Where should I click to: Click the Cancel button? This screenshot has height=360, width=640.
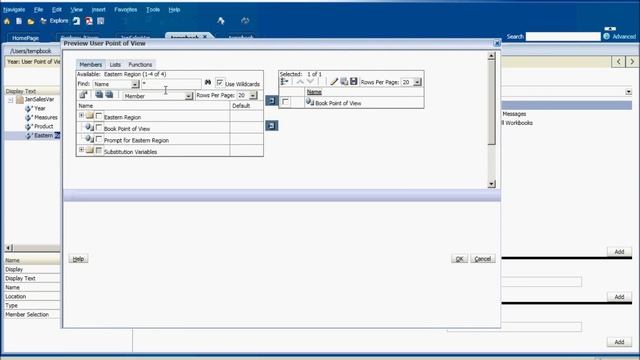click(x=482, y=259)
